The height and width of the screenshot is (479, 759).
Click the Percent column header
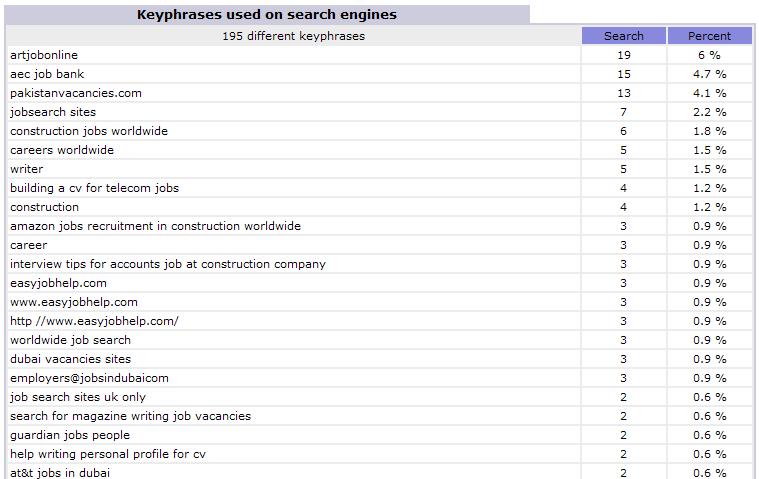(x=709, y=36)
